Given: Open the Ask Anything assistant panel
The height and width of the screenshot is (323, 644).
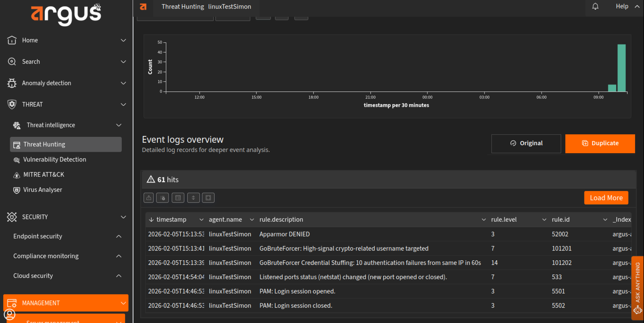Looking at the screenshot, I should point(638,288).
